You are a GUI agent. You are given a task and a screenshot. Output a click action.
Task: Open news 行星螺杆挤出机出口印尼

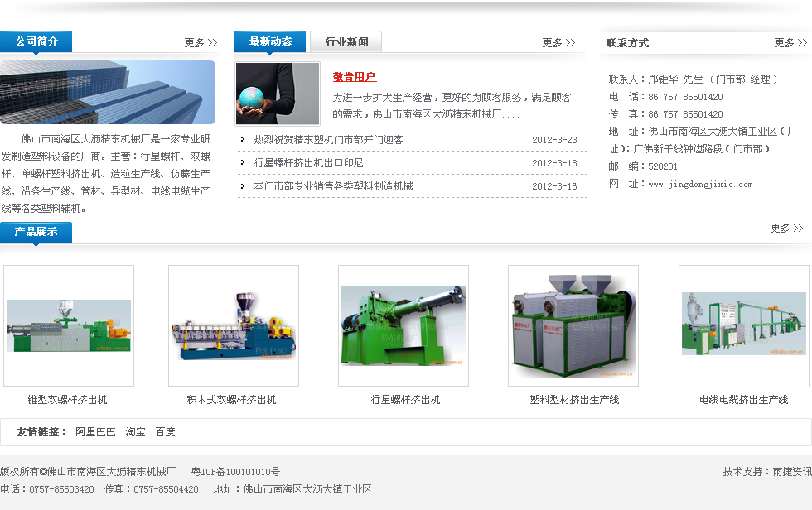tap(308, 163)
